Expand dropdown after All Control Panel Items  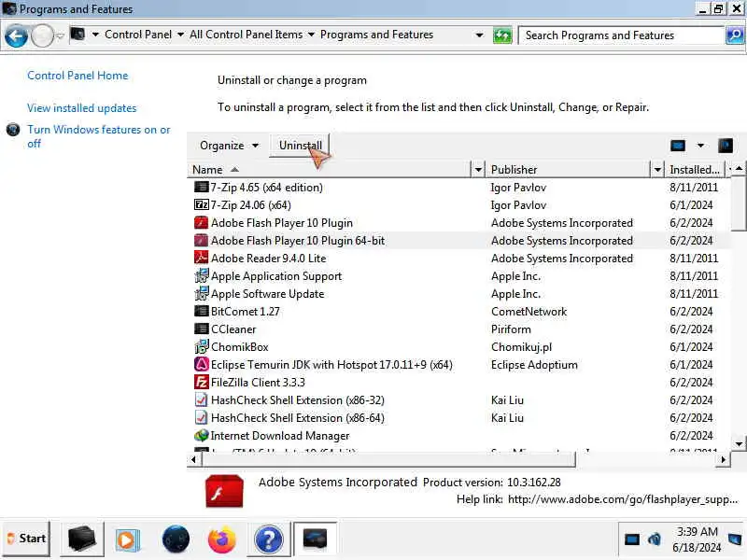tap(311, 35)
